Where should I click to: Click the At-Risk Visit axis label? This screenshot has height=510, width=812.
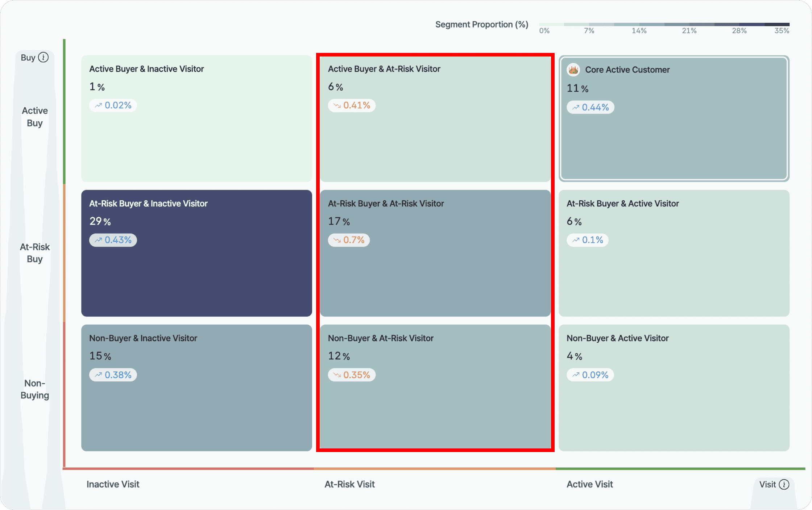click(x=349, y=484)
